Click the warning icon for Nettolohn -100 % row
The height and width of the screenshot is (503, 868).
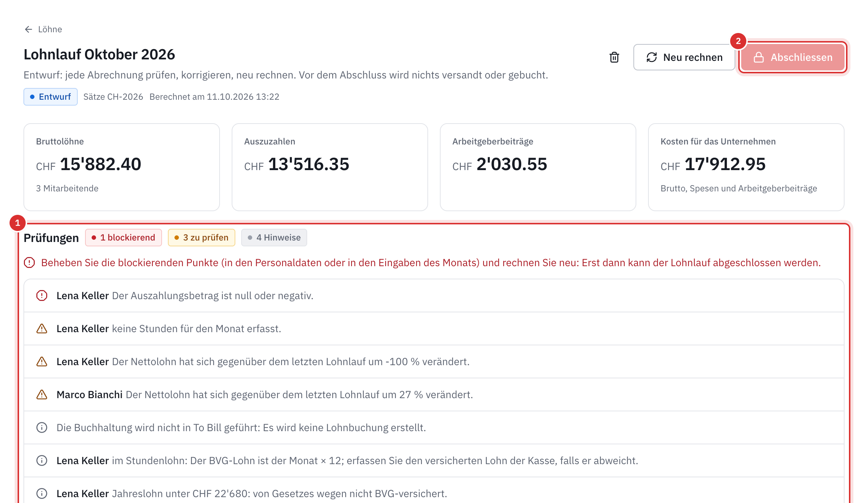click(x=42, y=361)
